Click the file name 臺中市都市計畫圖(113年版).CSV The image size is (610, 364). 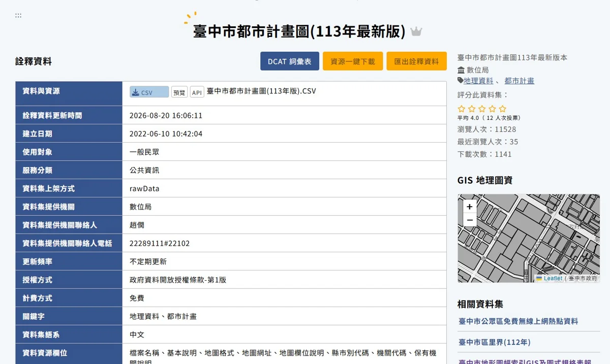(261, 91)
